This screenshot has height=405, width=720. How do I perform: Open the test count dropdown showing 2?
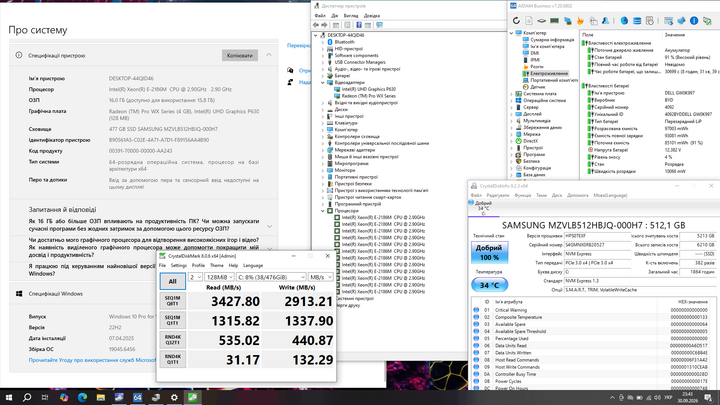click(x=195, y=277)
